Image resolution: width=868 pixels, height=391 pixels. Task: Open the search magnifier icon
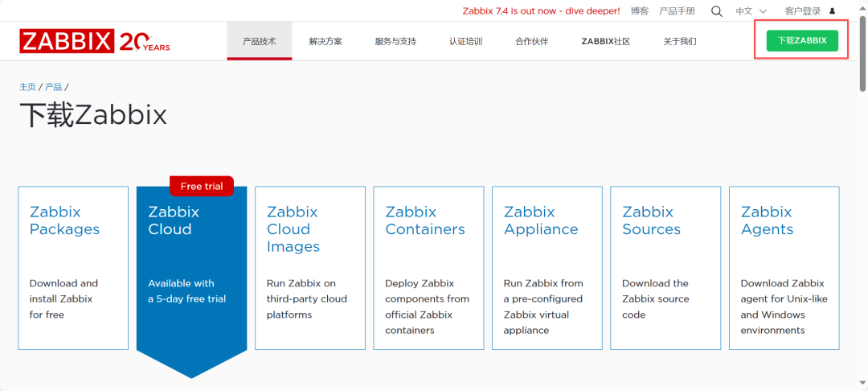[717, 11]
